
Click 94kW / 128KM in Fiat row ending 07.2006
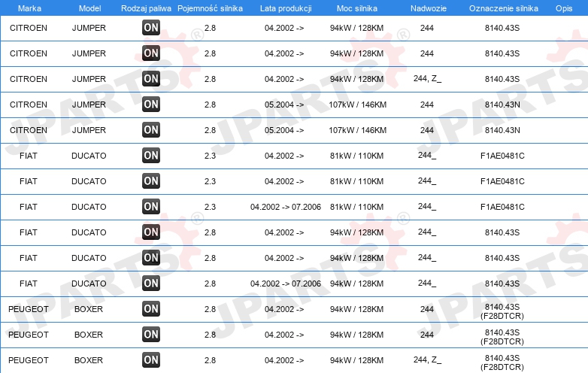point(356,284)
